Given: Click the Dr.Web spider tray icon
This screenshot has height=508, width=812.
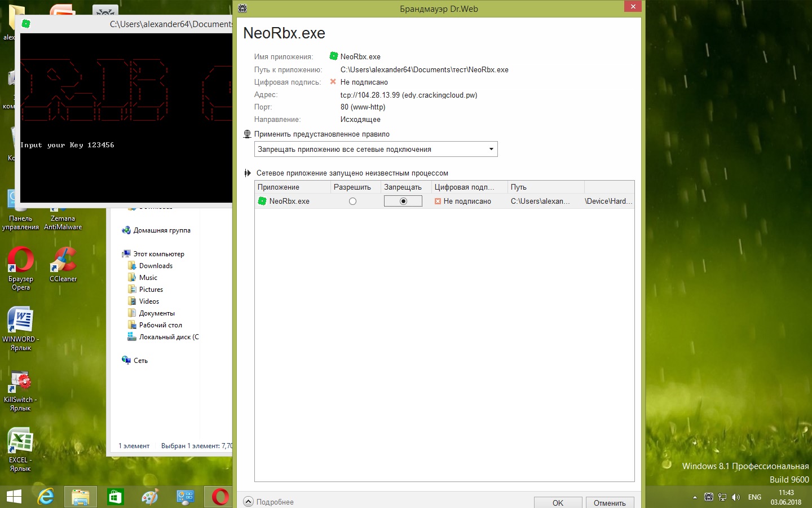Looking at the screenshot, I should point(709,497).
